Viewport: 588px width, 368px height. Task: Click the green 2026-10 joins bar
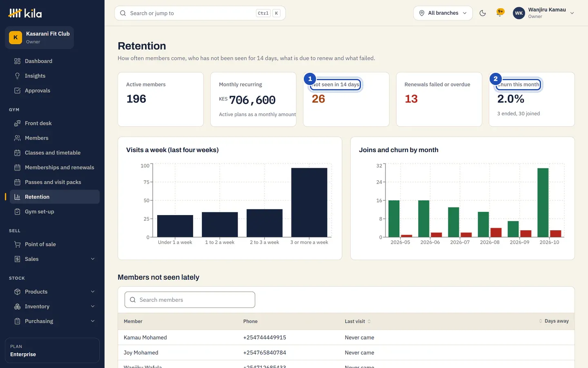(543, 202)
